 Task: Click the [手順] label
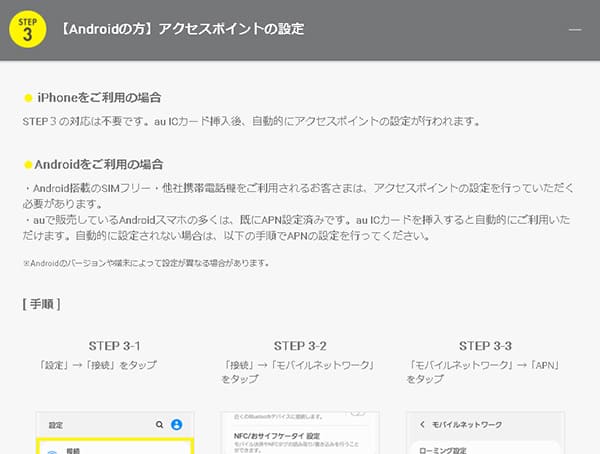[x=41, y=304]
